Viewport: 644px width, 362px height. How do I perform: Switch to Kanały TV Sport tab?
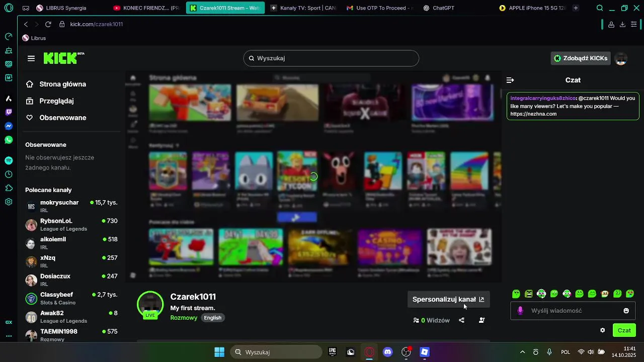coord(303,8)
